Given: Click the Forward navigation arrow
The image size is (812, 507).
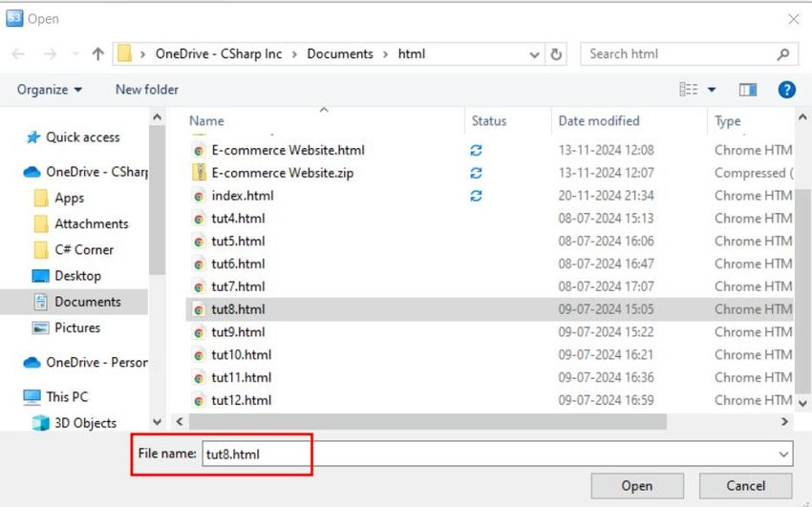Looking at the screenshot, I should [x=50, y=53].
